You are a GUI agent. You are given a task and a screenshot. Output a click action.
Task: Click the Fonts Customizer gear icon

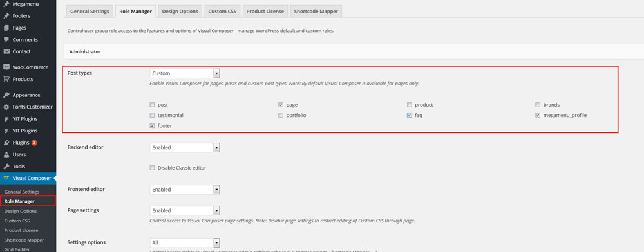tap(6, 107)
